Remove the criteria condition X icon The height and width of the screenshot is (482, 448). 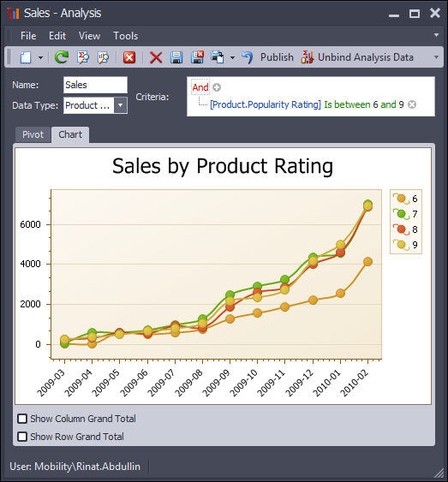pyautogui.click(x=412, y=104)
